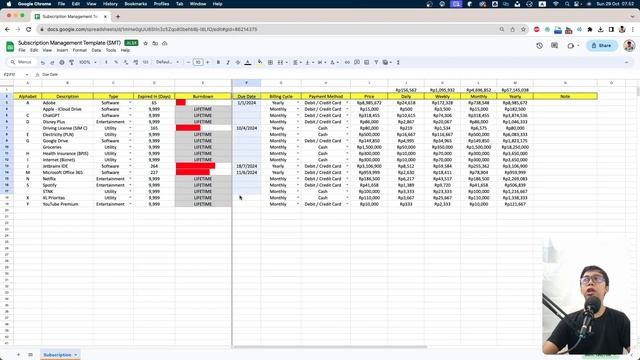
Task: Open a new Chrome tab
Action: tap(118, 17)
